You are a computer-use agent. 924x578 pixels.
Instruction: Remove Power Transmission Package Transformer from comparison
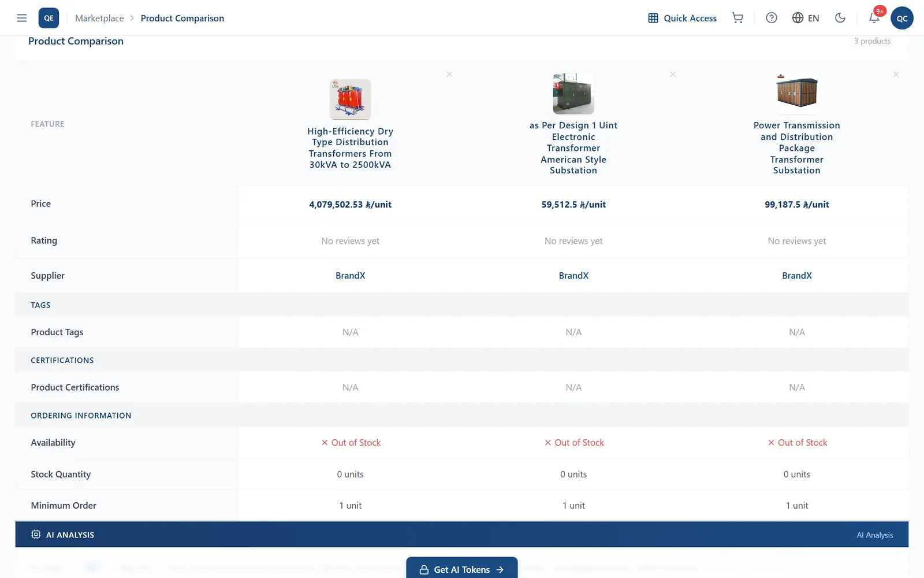896,74
